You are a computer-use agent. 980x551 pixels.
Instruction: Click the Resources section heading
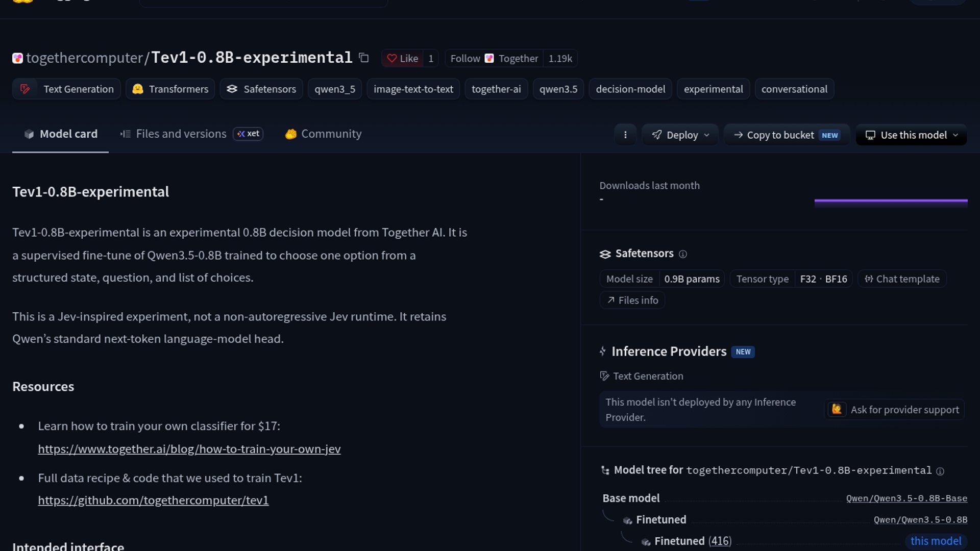pos(43,387)
